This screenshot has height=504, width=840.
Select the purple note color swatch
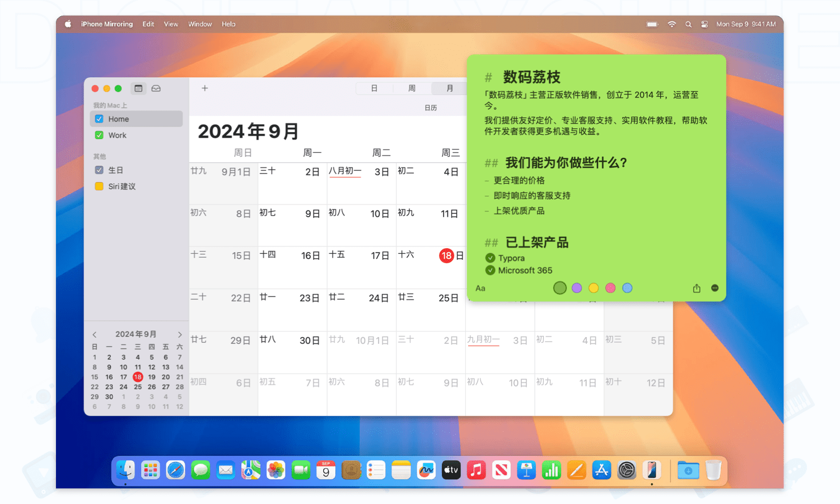577,288
